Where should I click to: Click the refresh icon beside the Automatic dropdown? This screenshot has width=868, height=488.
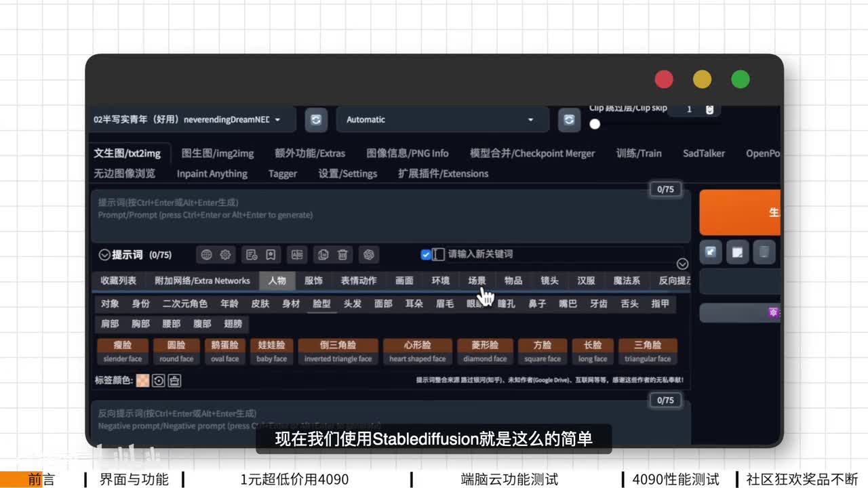click(569, 120)
